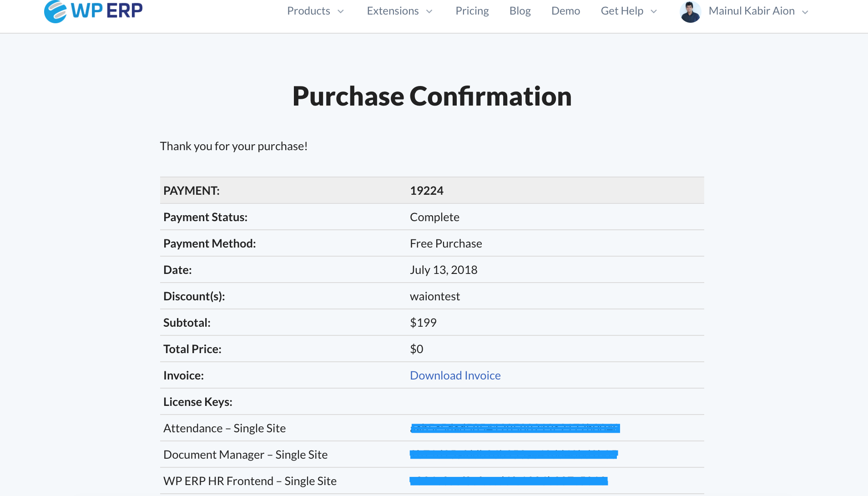Expand the user account dropdown chevron

(x=805, y=12)
